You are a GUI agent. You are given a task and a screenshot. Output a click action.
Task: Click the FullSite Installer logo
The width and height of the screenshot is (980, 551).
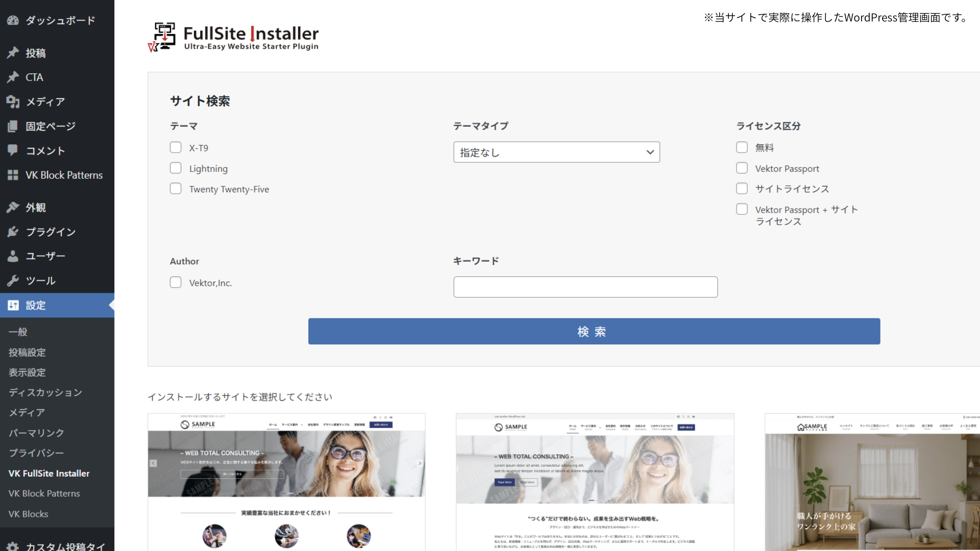tap(233, 37)
